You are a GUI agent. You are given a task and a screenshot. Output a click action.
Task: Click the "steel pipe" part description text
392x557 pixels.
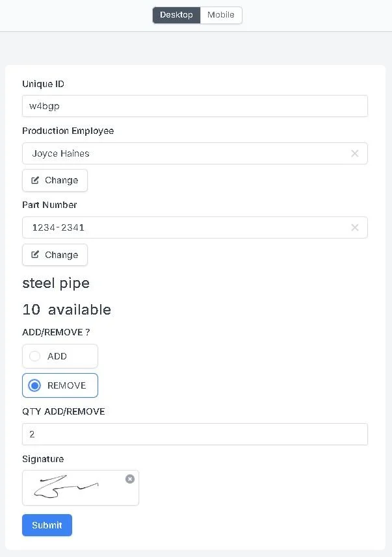click(56, 283)
